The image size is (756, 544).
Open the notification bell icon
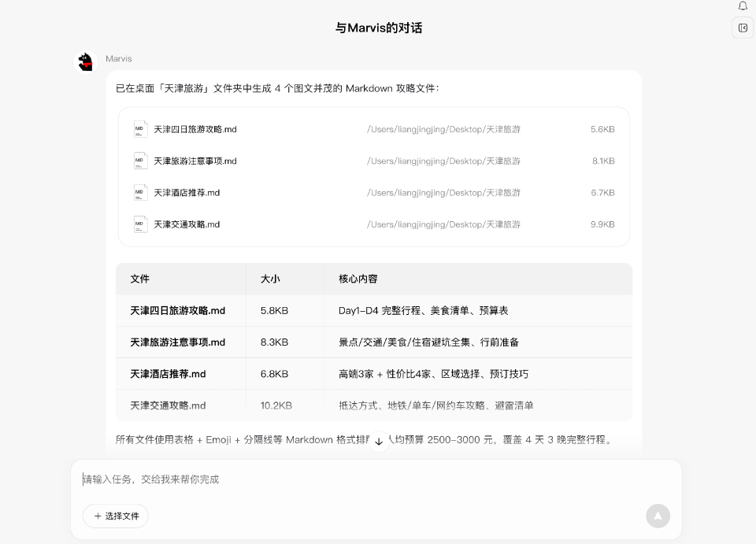(743, 6)
